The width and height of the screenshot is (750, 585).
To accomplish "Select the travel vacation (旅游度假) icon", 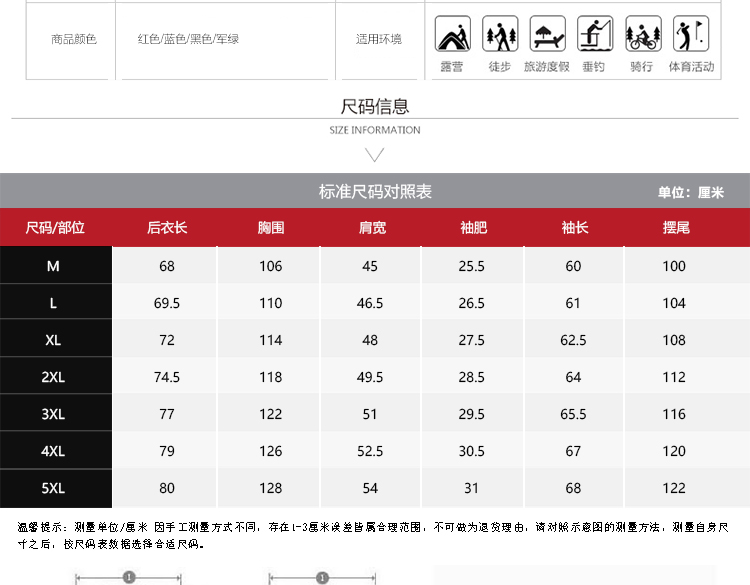I will (547, 34).
